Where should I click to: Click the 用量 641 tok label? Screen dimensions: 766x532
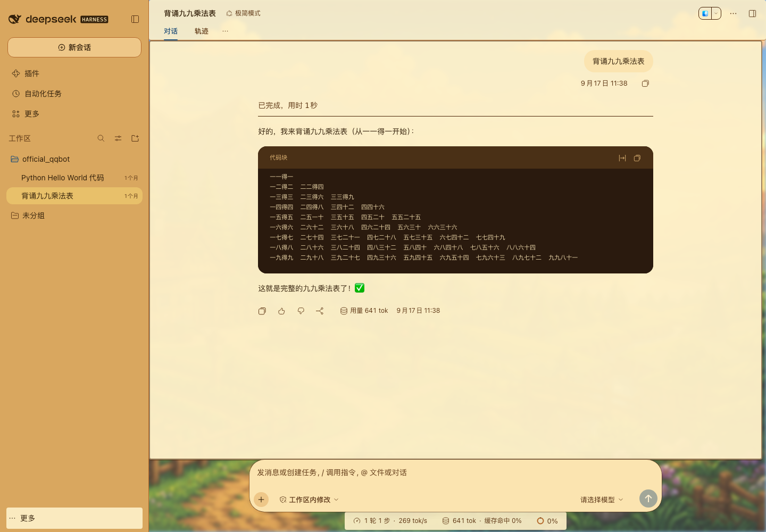tap(364, 311)
